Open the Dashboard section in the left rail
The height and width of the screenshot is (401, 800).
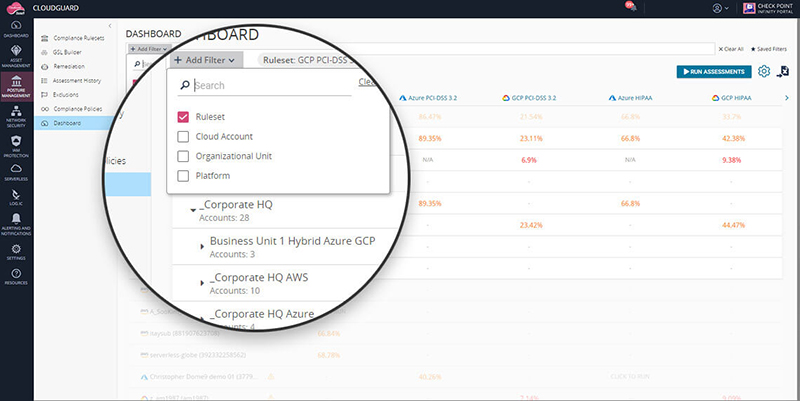point(16,29)
